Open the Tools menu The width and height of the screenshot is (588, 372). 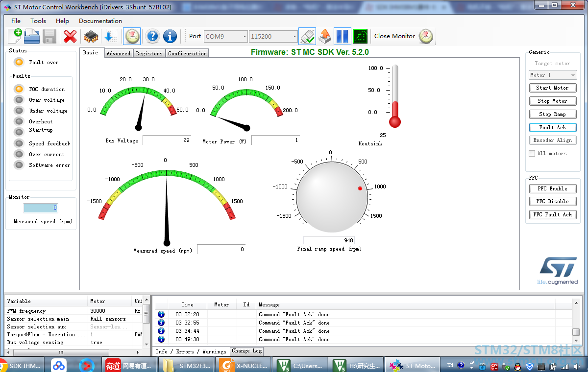click(38, 21)
